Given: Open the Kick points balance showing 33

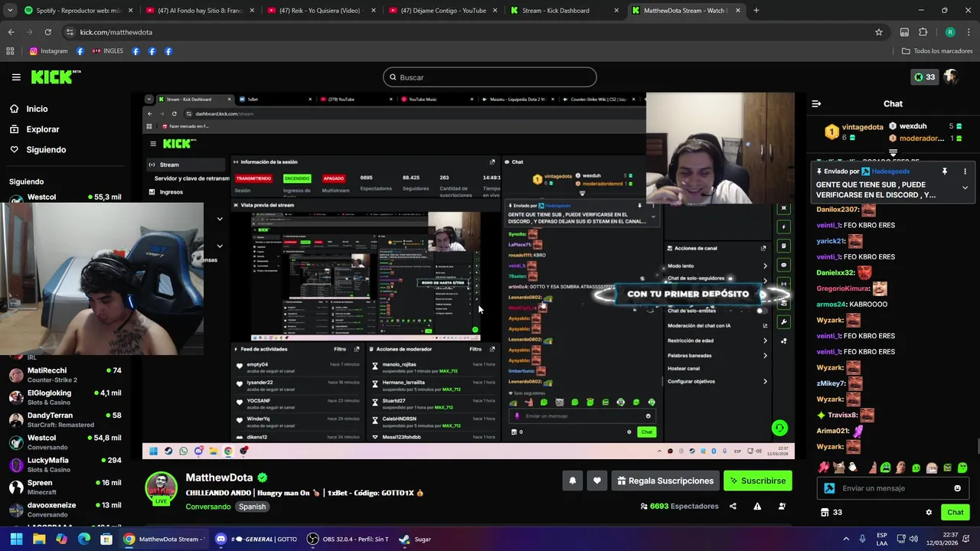Looking at the screenshot, I should click(924, 77).
